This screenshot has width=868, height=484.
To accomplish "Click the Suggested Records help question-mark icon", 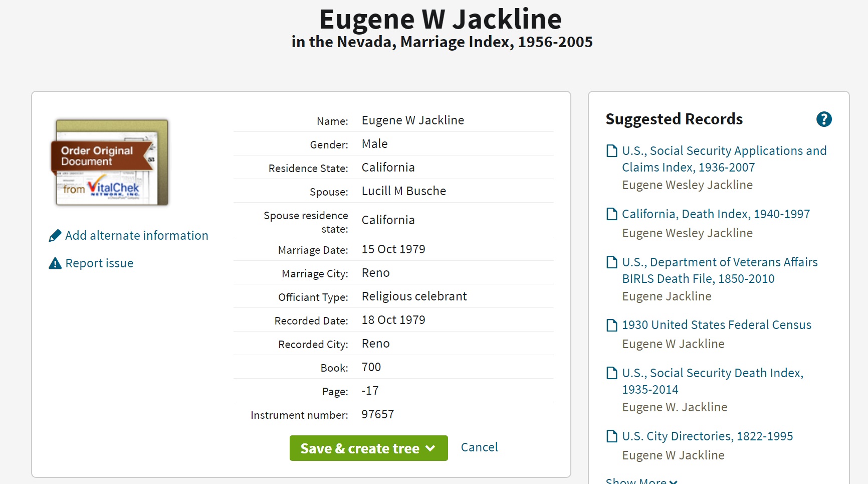I will tap(823, 119).
